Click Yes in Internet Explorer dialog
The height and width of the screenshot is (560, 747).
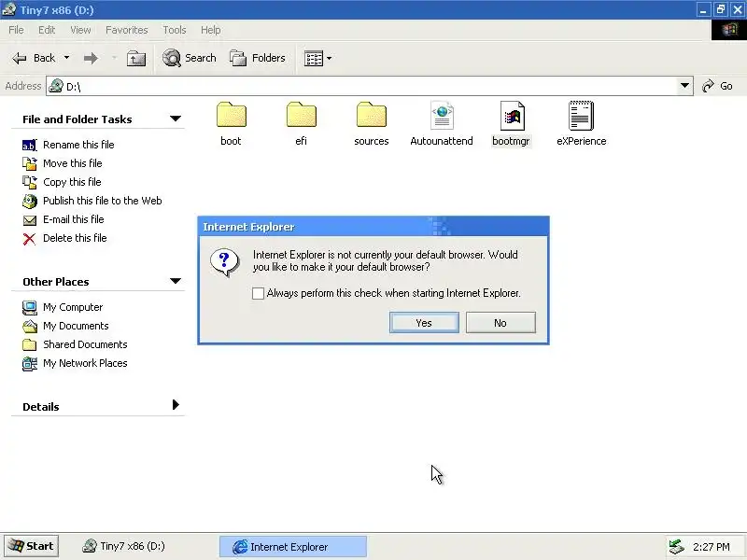pyautogui.click(x=424, y=323)
